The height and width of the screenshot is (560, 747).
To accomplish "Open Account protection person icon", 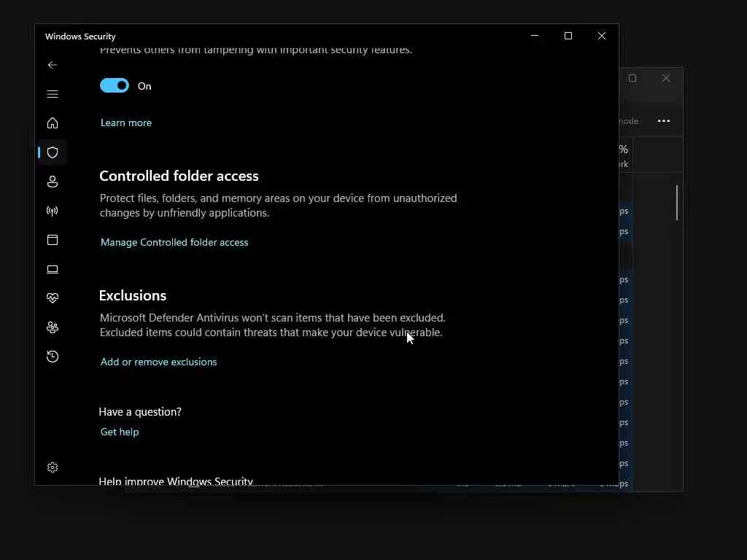I will 53,182.
